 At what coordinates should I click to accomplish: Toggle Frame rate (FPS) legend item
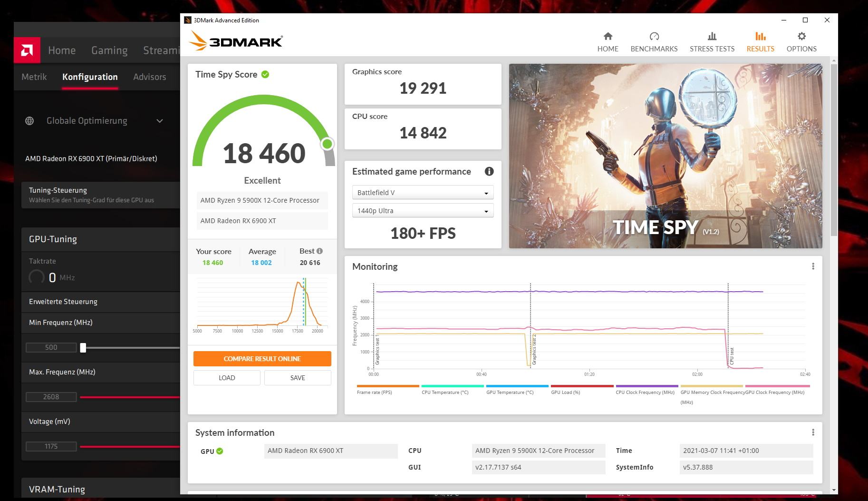coord(388,390)
